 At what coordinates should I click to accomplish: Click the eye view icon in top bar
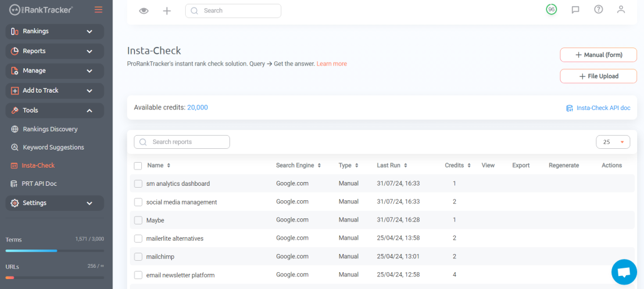point(143,11)
